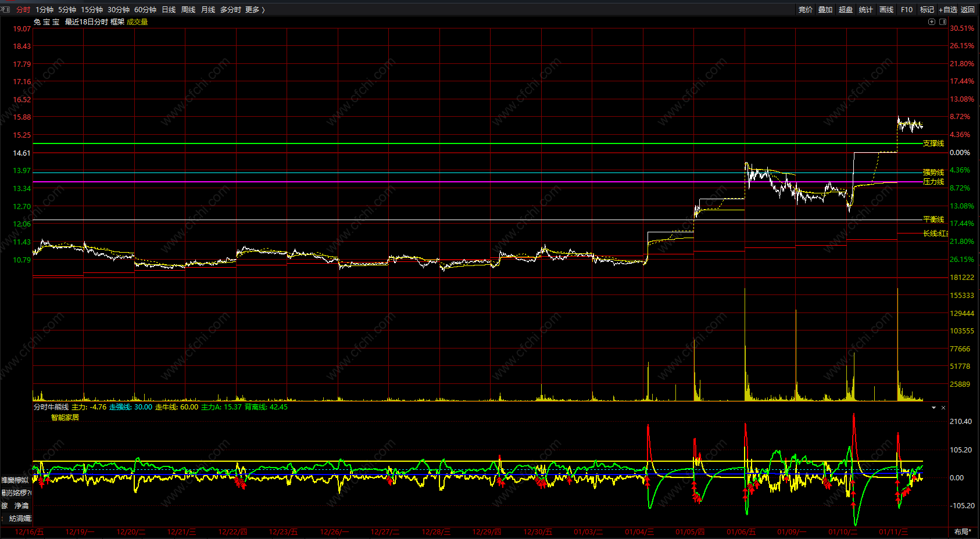
Task: Click the 返回 back button
Action: pyautogui.click(x=968, y=10)
